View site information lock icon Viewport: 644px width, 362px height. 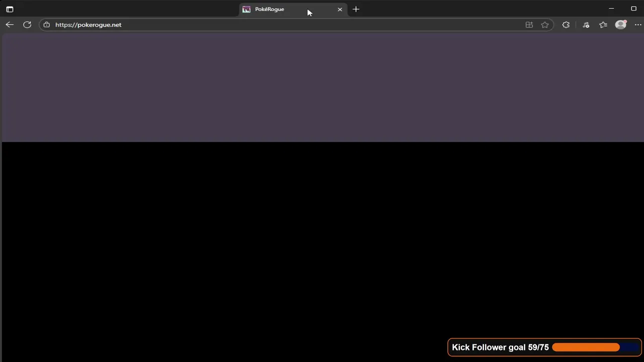[47, 25]
